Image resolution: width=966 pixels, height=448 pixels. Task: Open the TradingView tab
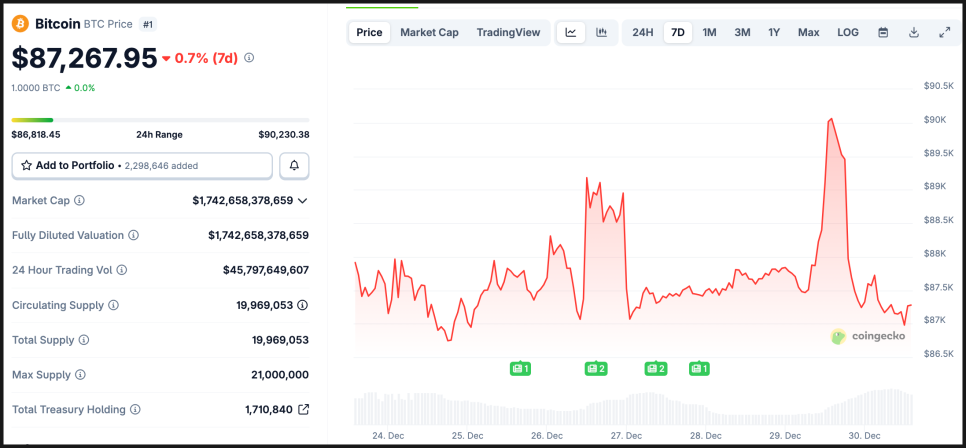[508, 32]
